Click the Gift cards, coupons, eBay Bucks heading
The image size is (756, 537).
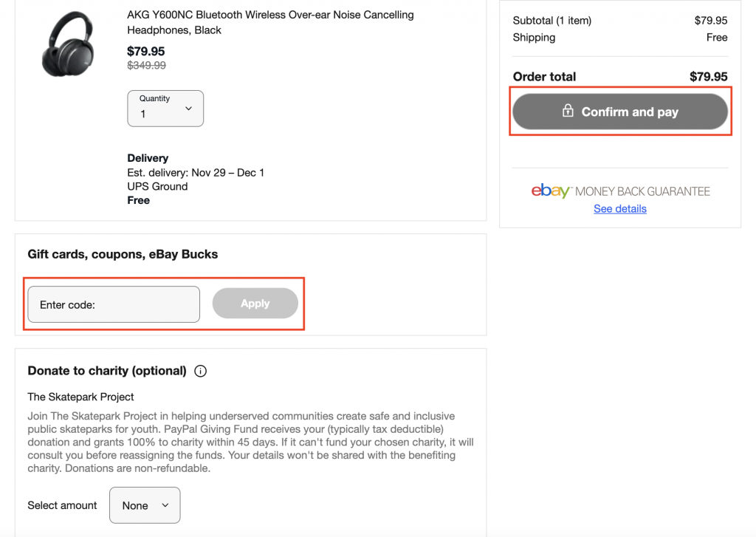tap(123, 254)
